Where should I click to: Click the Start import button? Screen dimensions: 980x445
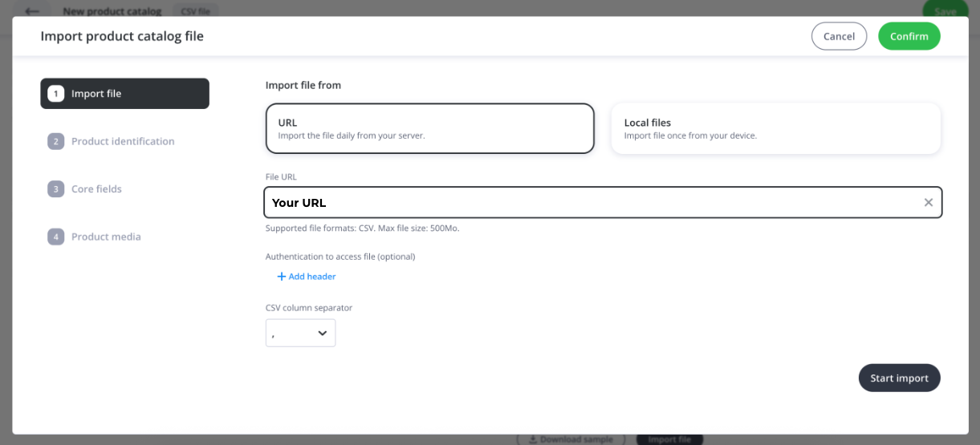coord(899,378)
